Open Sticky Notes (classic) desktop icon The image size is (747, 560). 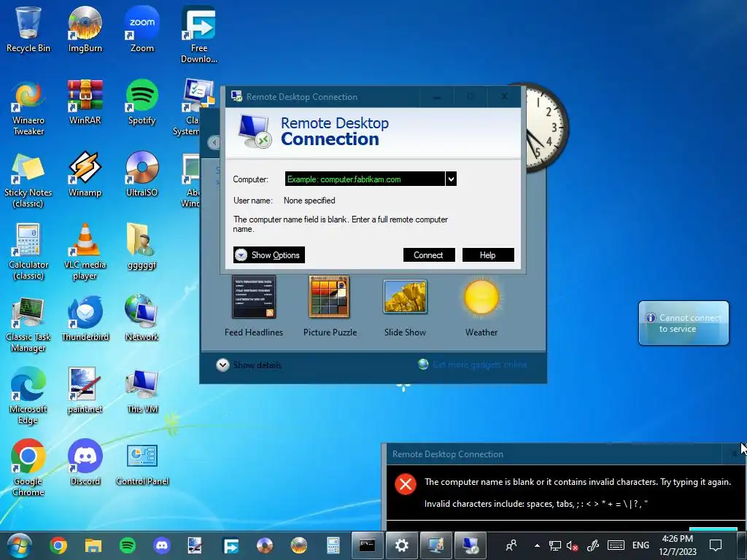pos(28,180)
